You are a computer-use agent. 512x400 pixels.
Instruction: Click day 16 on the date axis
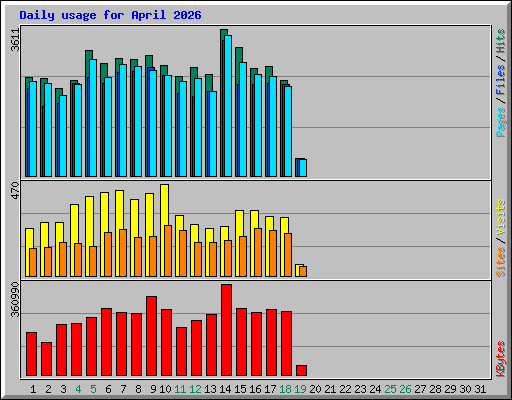click(255, 389)
